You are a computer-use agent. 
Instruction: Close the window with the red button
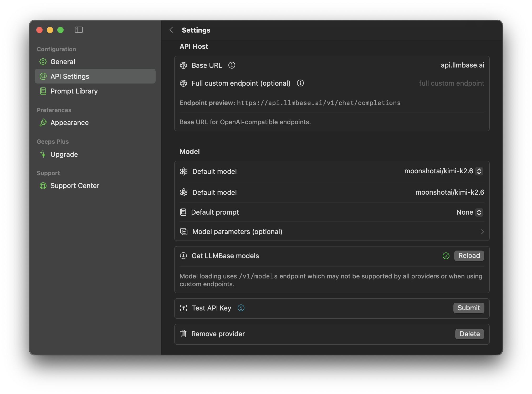click(x=39, y=30)
